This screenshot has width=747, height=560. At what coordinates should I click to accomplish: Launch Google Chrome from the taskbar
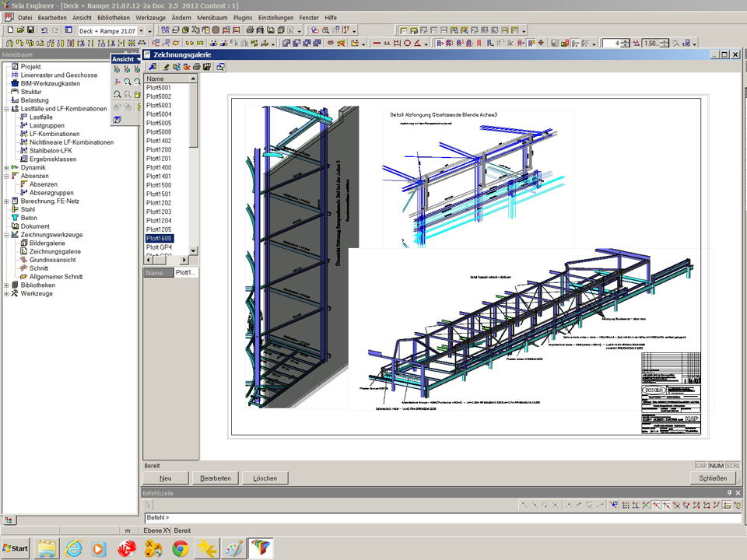coord(180,548)
